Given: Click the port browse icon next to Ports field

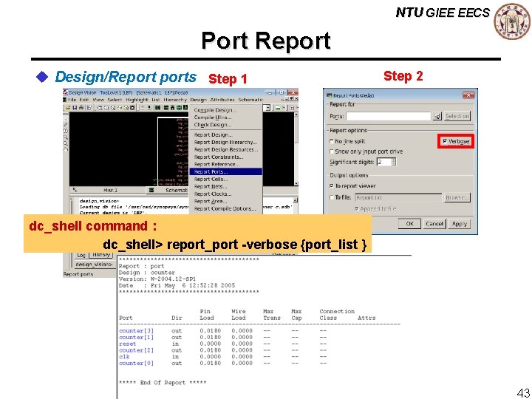Looking at the screenshot, I should coord(437,117).
